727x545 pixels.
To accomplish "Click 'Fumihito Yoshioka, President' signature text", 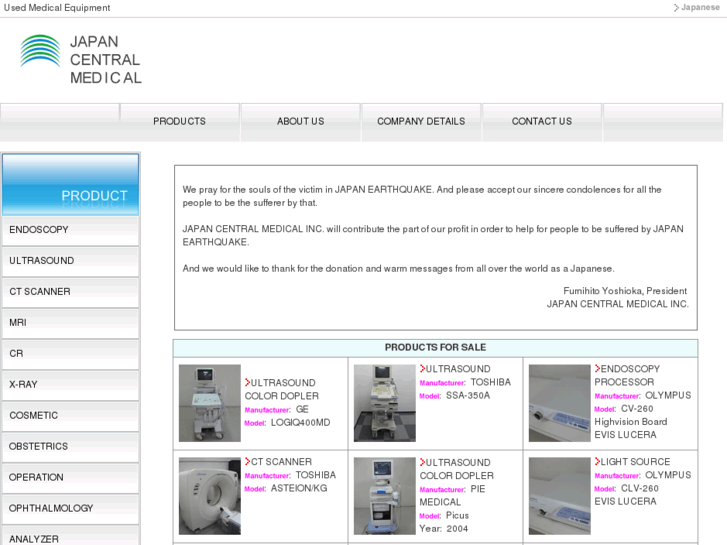I will 625,291.
